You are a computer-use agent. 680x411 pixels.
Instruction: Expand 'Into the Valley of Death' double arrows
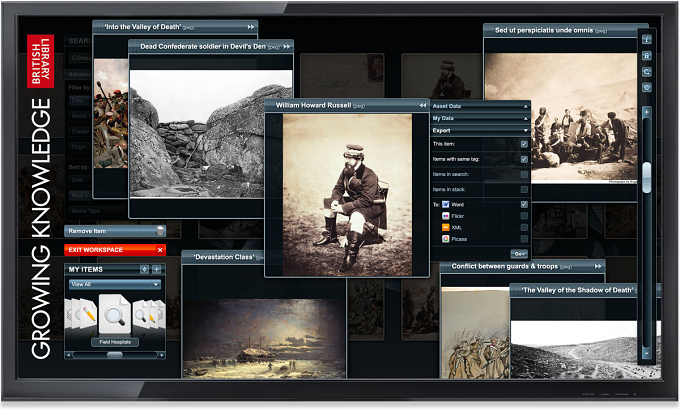(251, 27)
